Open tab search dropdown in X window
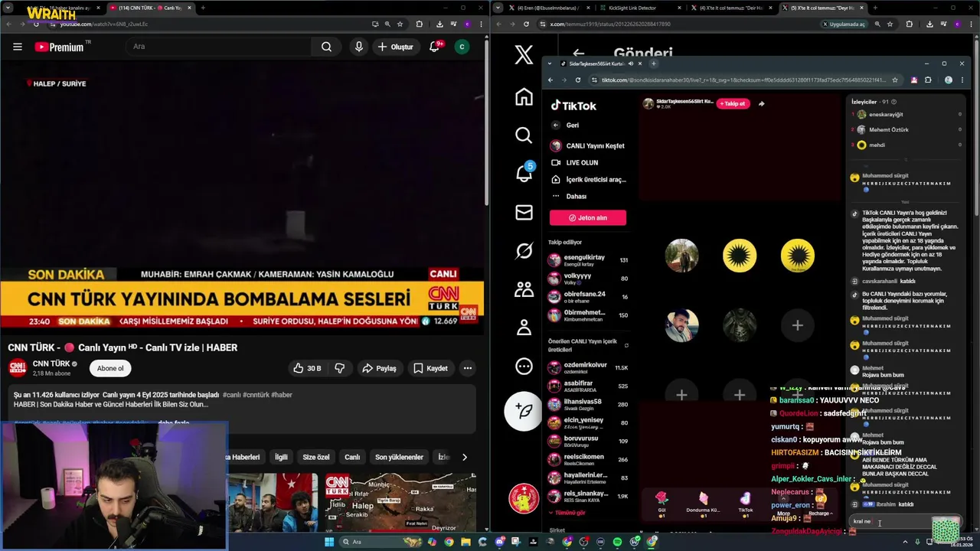The image size is (980, 551). click(x=499, y=8)
